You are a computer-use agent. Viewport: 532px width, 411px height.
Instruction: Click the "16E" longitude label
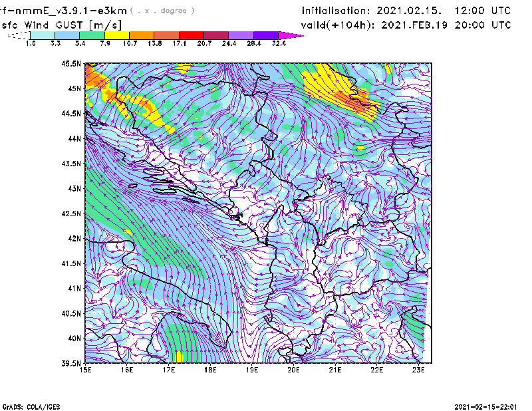click(x=127, y=370)
